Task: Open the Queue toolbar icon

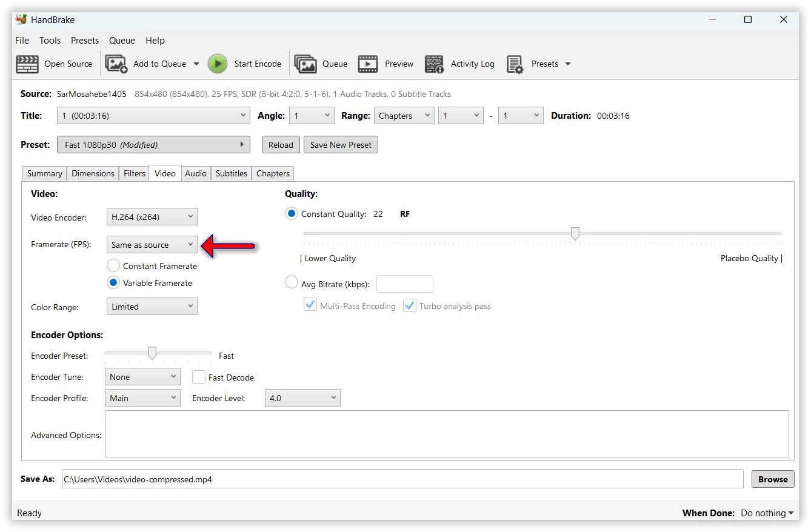Action: pos(305,64)
